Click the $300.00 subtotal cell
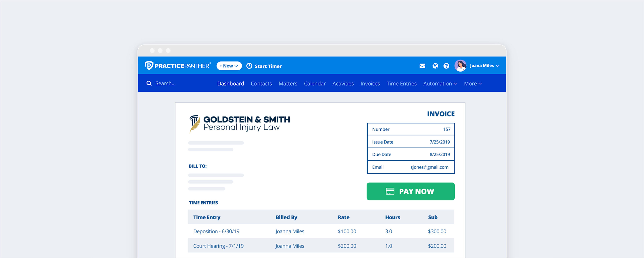 click(437, 231)
